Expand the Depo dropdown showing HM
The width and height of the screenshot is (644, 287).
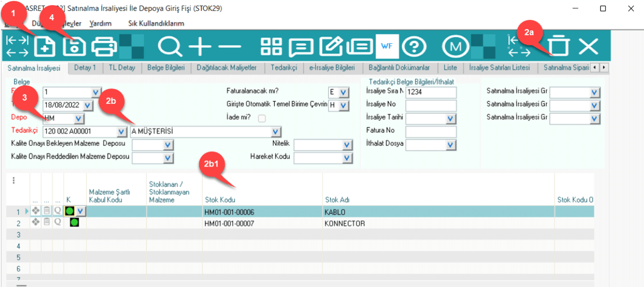(x=79, y=119)
